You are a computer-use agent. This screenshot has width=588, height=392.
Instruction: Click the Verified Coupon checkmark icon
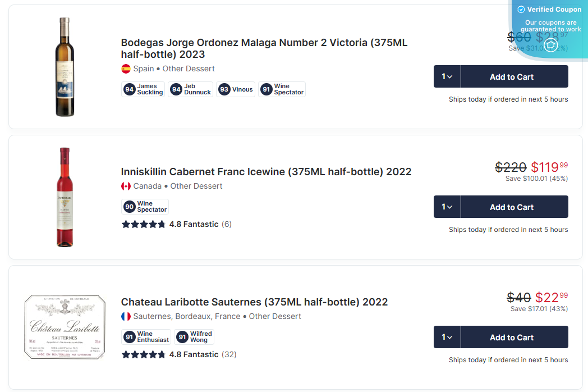521,10
